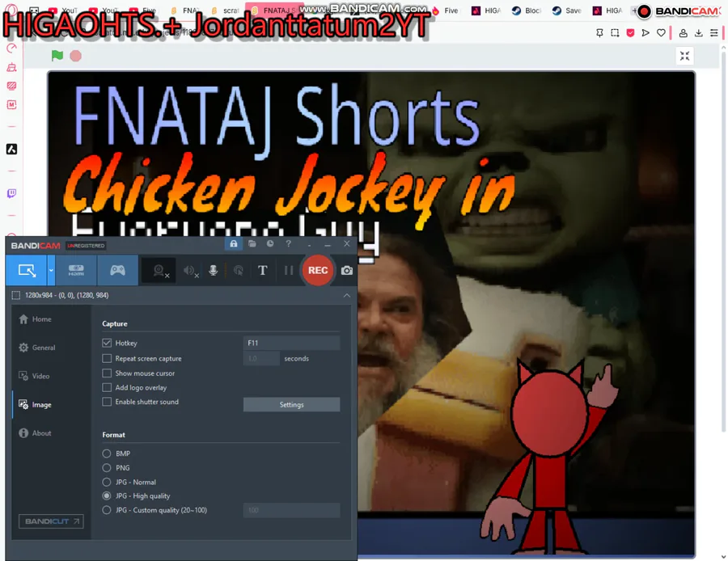Screen dimensions: 728x561
Task: Enable shutter sound checkbox
Action: (107, 402)
